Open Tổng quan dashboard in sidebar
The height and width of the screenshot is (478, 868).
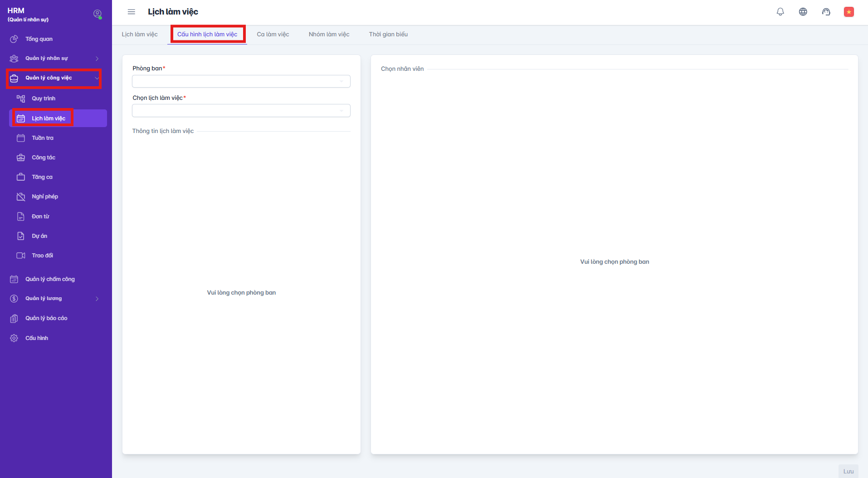coord(39,39)
